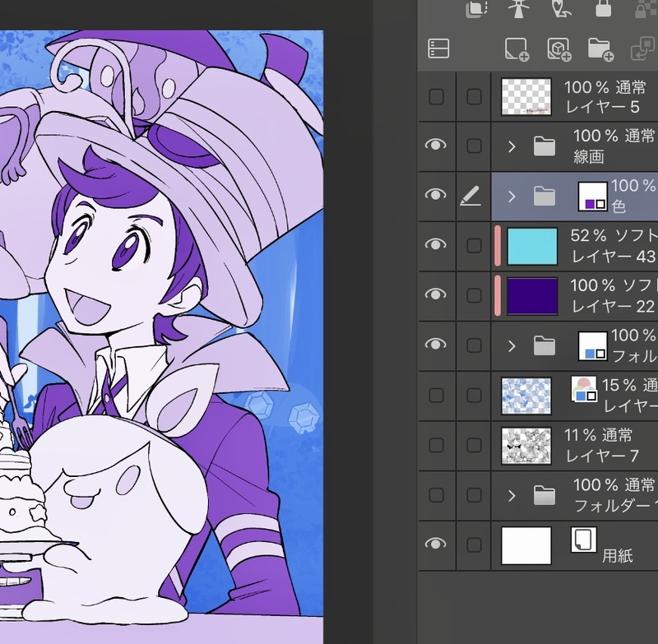Click folder icon in the blue-swatch フォル folder row
Screen dimensions: 658x644
544,345
